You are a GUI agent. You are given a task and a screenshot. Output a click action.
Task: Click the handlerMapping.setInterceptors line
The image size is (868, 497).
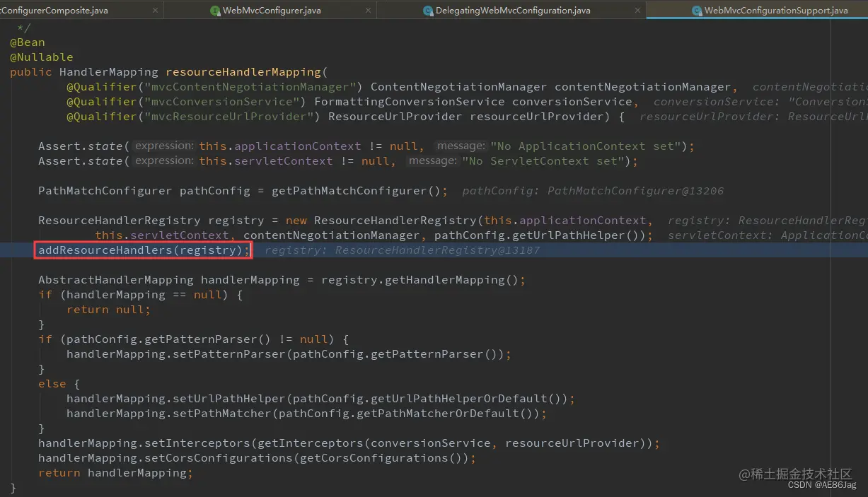point(349,443)
